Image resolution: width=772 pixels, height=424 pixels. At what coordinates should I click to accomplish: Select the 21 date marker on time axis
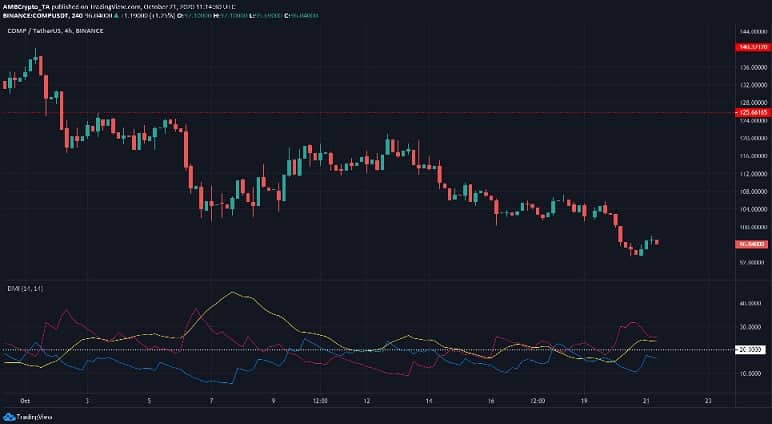646,399
